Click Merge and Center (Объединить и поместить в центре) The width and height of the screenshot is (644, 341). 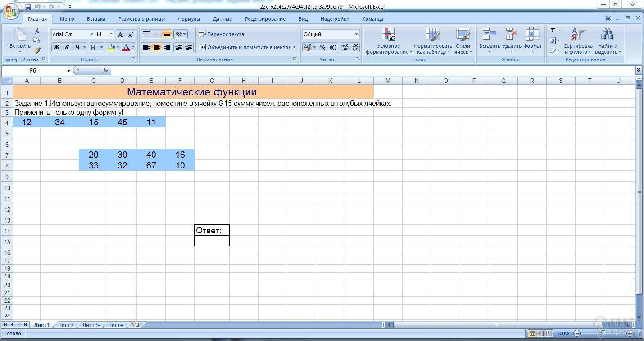tap(247, 47)
